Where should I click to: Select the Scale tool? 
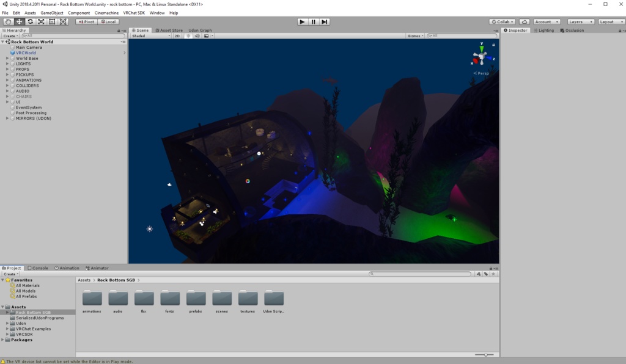point(41,21)
